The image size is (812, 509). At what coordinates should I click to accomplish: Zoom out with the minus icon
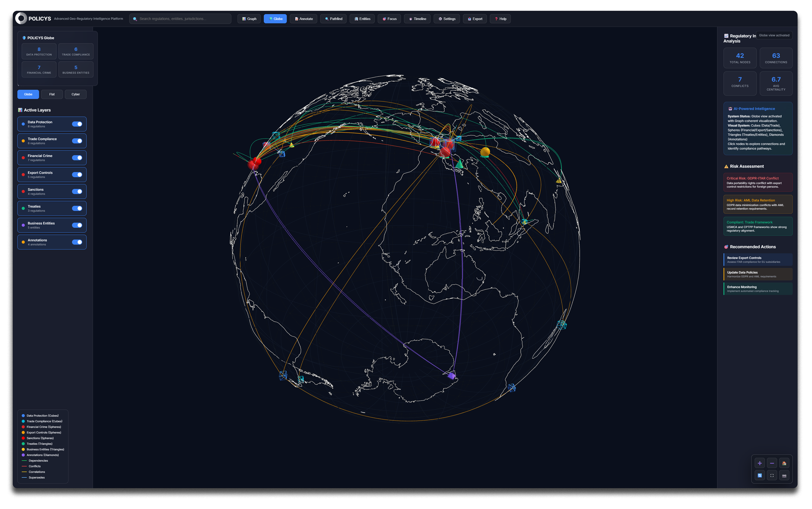coord(772,463)
